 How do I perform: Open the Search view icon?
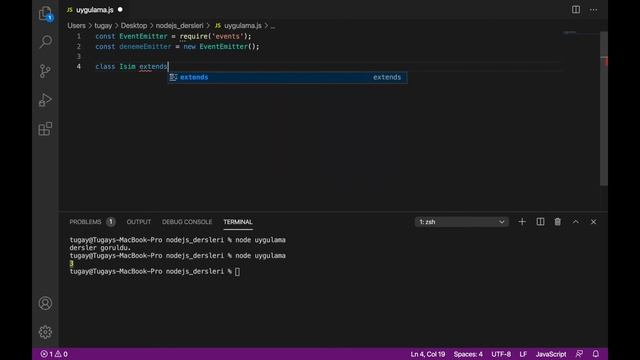tap(45, 42)
